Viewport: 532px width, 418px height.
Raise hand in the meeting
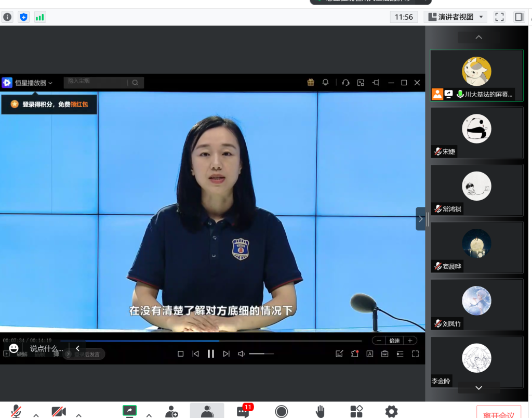click(320, 412)
